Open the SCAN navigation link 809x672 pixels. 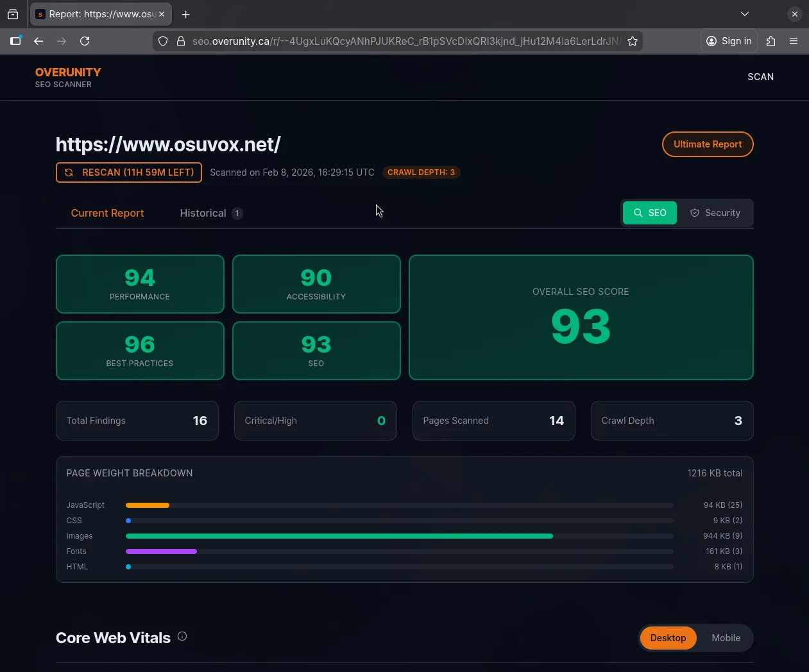(x=761, y=77)
